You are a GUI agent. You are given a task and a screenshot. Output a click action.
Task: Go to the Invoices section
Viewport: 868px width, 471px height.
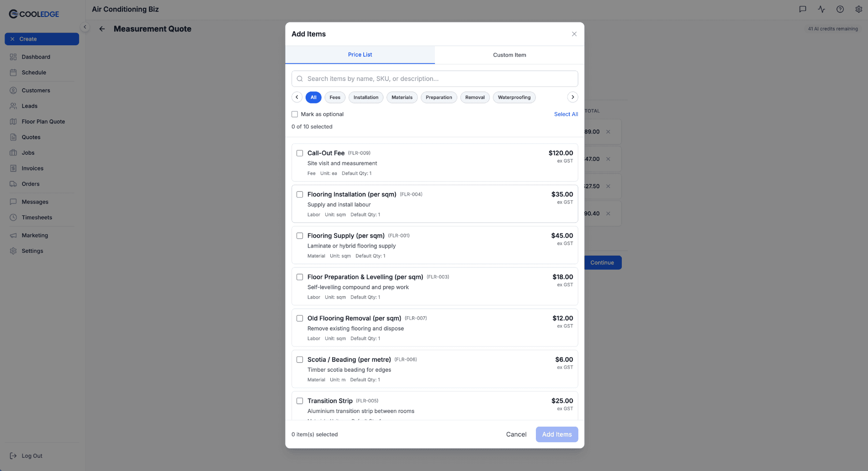click(32, 168)
